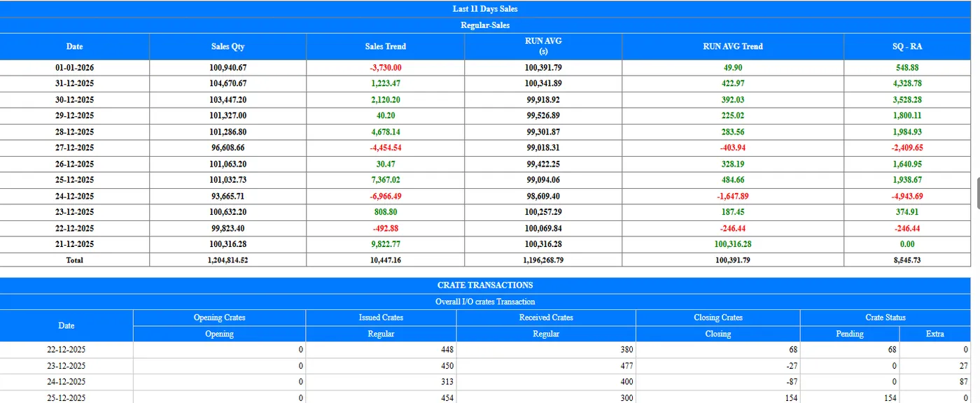980x403 pixels.
Task: Click the "Last 11 Days Sales" title
Action: [485, 9]
